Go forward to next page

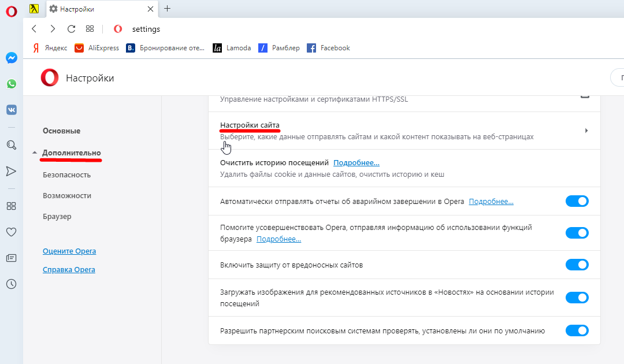coord(53,29)
